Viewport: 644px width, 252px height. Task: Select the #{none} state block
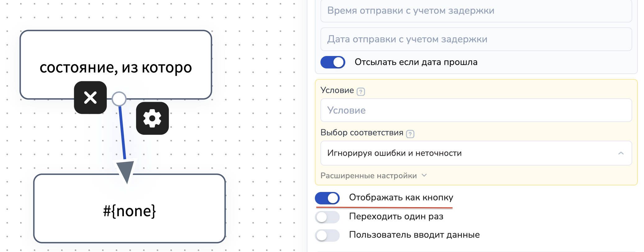pyautogui.click(x=129, y=218)
